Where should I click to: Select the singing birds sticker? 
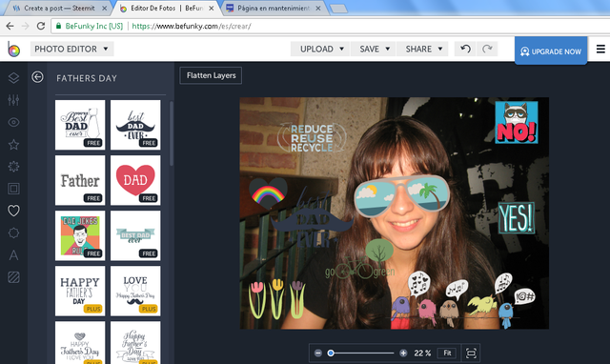click(x=462, y=300)
